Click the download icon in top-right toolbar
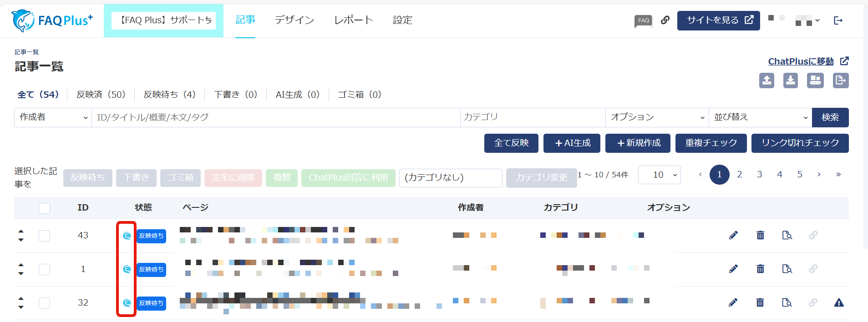 click(790, 80)
